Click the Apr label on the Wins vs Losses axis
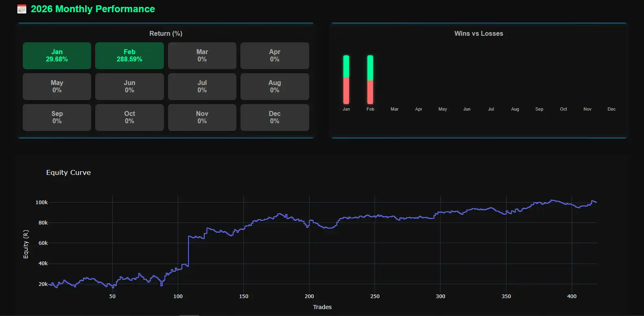This screenshot has height=316, width=644. coord(419,109)
